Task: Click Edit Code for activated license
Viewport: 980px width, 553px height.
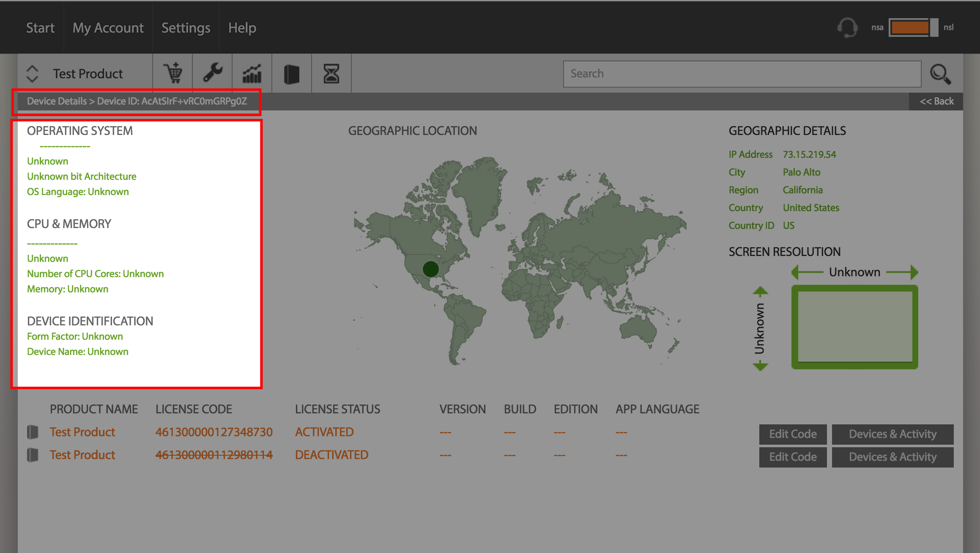Action: coord(793,434)
